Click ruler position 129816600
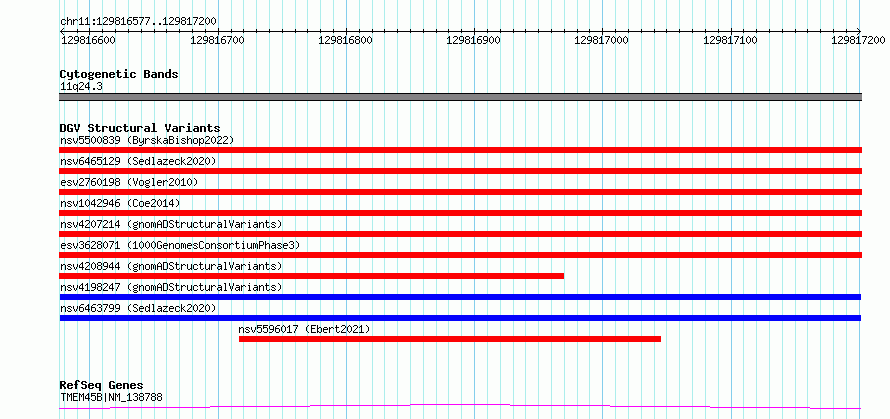This screenshot has width=890, height=419. [88, 40]
